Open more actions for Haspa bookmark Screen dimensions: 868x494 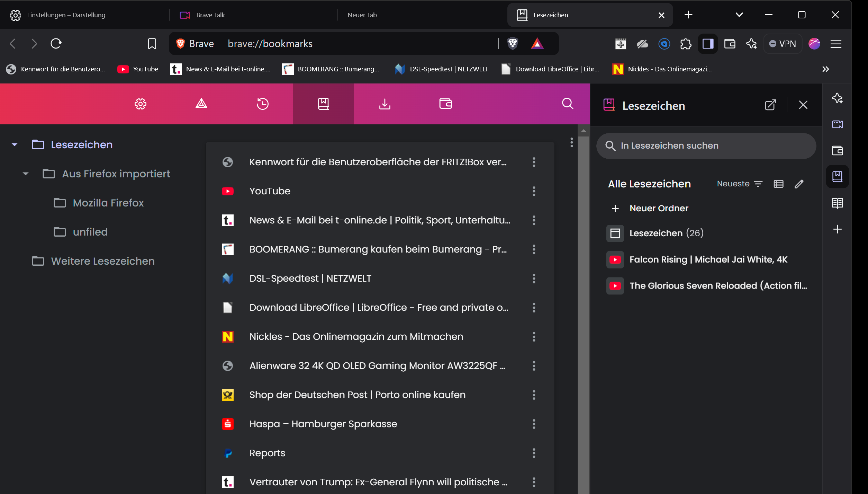(534, 424)
